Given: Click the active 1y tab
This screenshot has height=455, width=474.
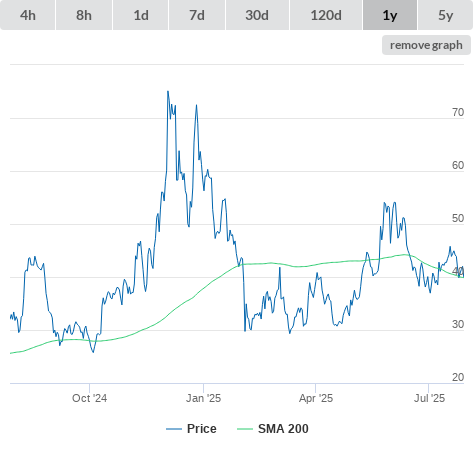Looking at the screenshot, I should point(390,15).
